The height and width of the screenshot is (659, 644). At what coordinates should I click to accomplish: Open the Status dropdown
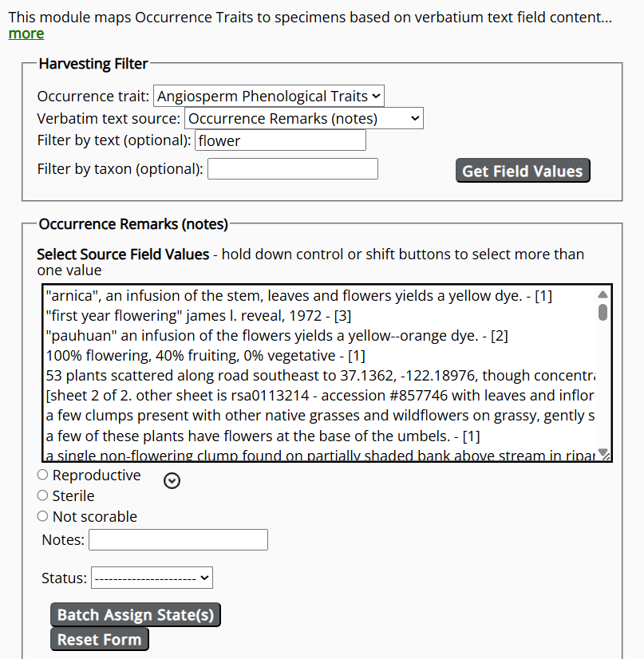(151, 578)
